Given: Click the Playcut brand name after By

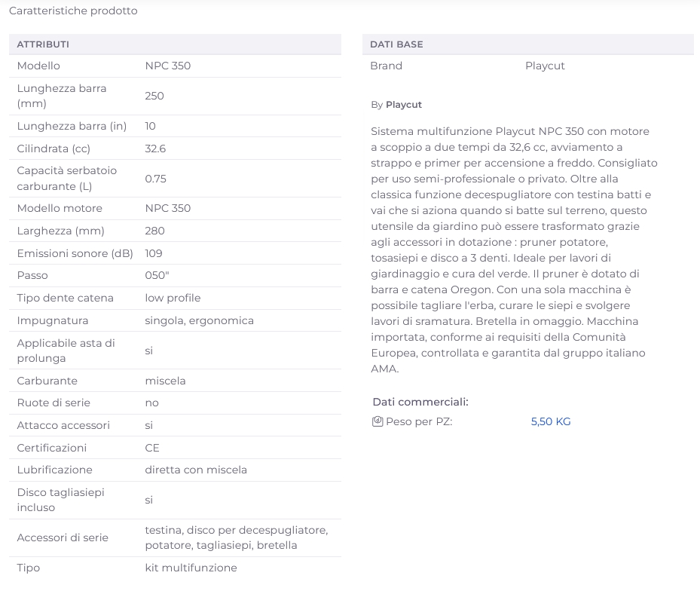Looking at the screenshot, I should pos(404,105).
